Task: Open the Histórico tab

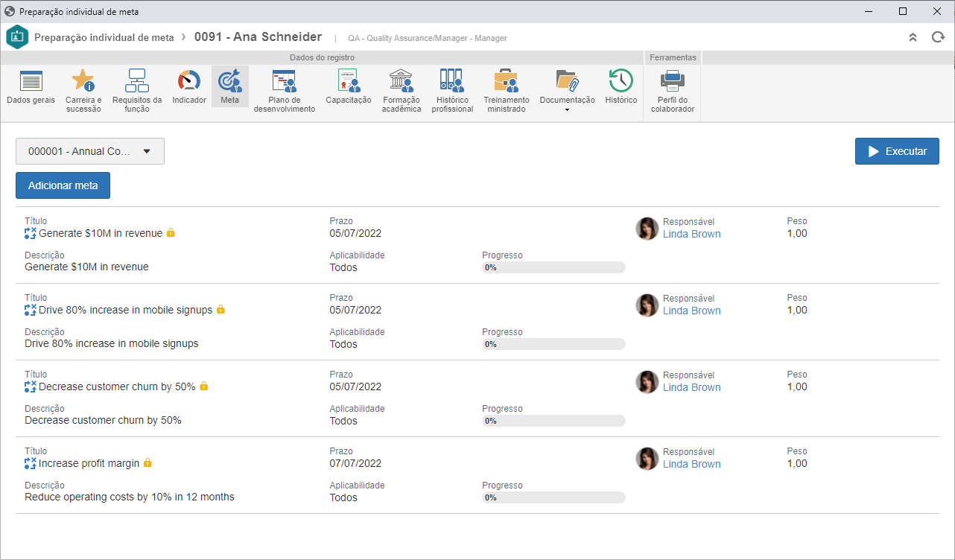Action: pyautogui.click(x=621, y=88)
